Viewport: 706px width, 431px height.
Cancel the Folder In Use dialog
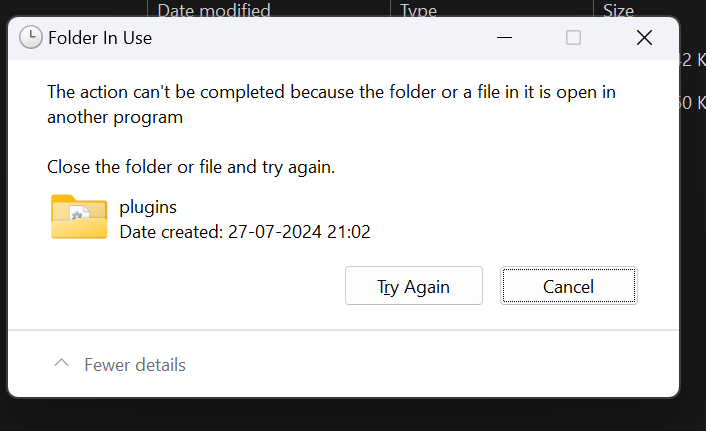pyautogui.click(x=568, y=286)
